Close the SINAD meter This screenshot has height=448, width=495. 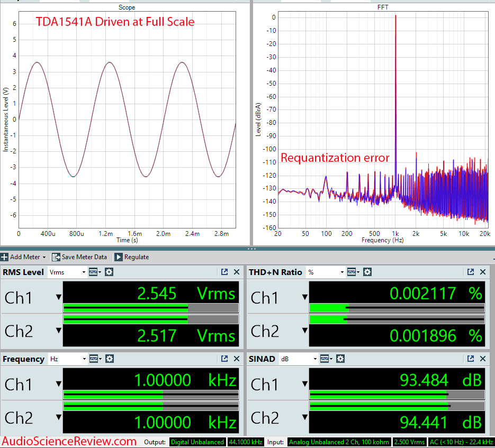[x=483, y=359]
